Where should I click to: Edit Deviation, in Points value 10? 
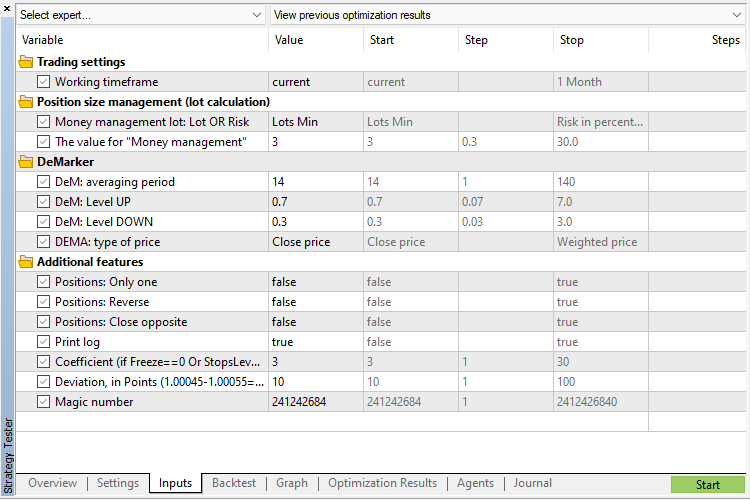[x=316, y=382]
